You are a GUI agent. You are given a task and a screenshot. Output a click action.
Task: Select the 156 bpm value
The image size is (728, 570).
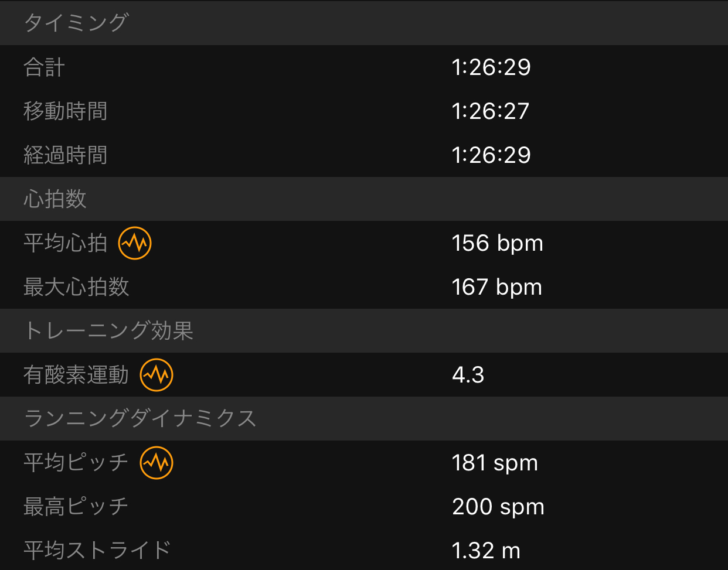click(498, 243)
